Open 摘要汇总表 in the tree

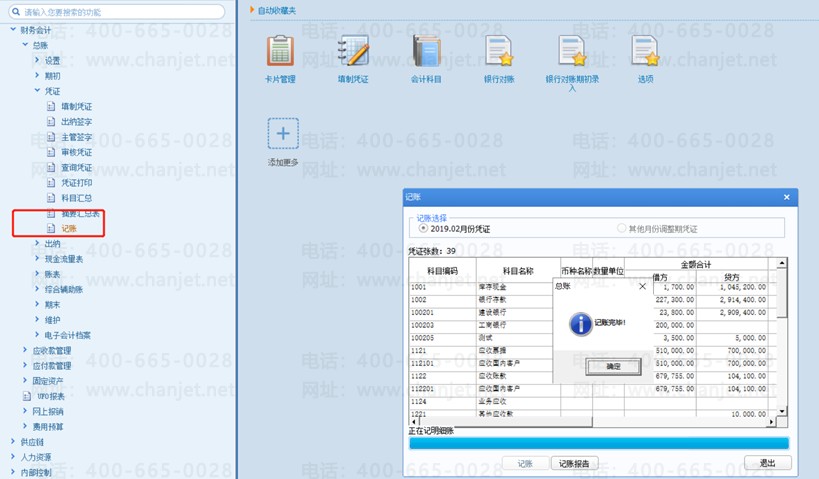coord(80,213)
